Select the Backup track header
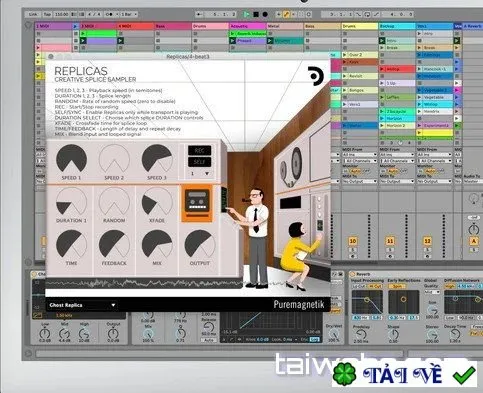The width and height of the screenshot is (483, 393). click(x=397, y=26)
